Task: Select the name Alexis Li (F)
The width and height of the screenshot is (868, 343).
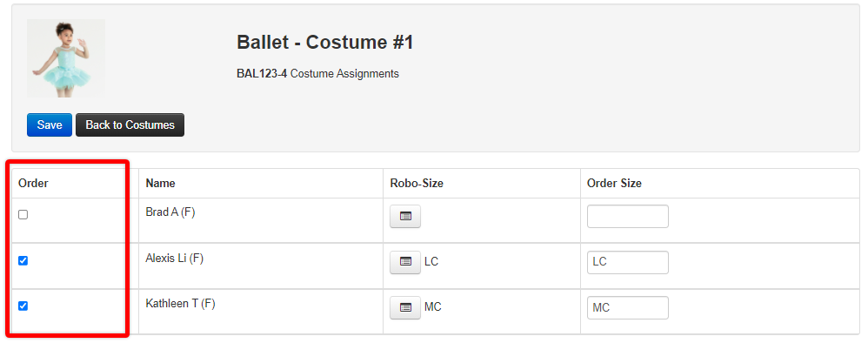Action: click(174, 259)
